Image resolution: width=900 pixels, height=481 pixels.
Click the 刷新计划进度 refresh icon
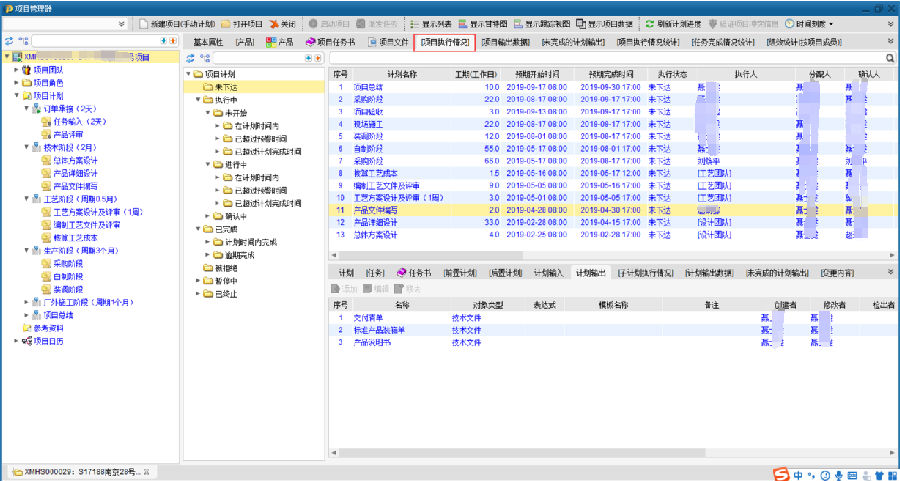coord(650,23)
